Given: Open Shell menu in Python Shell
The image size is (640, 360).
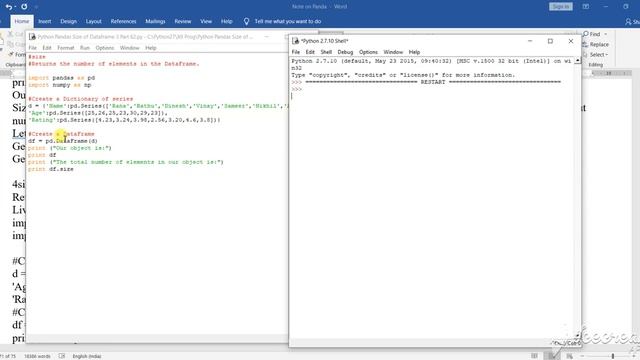Looking at the screenshot, I should click(x=326, y=52).
